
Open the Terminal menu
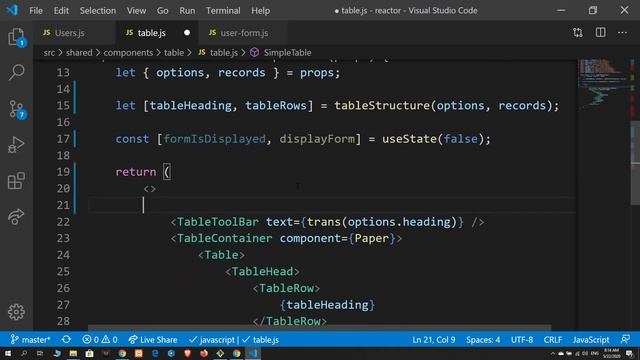click(x=223, y=11)
